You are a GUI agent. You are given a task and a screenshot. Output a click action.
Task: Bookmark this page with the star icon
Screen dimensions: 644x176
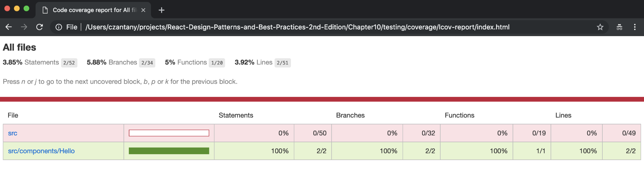coord(600,27)
